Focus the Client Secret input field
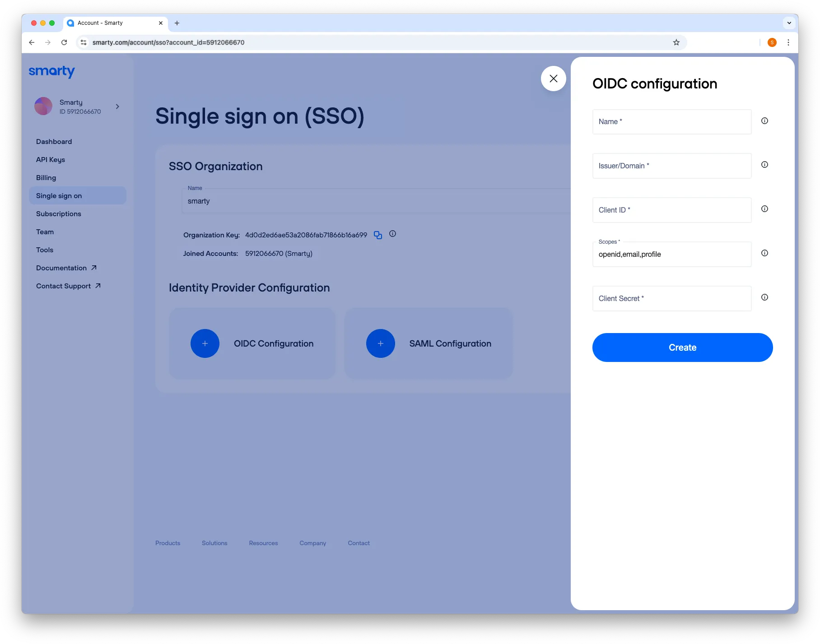 click(x=672, y=299)
